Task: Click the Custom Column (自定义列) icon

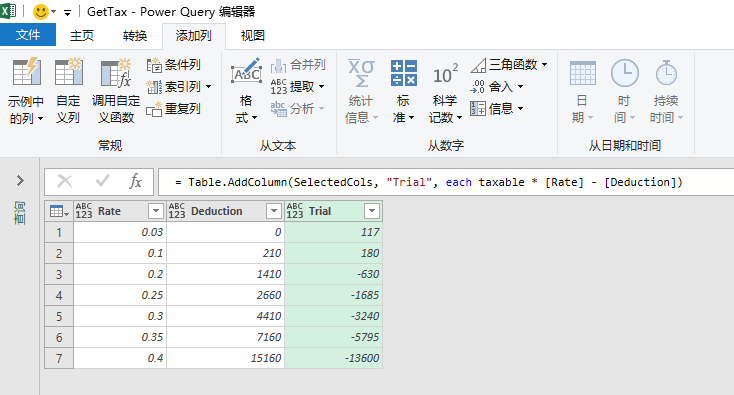Action: pos(68,72)
